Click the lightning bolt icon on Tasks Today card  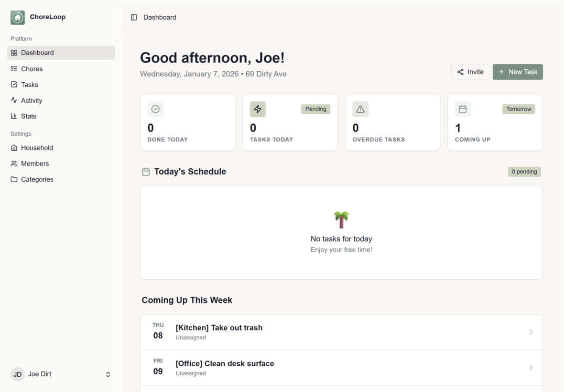[258, 109]
